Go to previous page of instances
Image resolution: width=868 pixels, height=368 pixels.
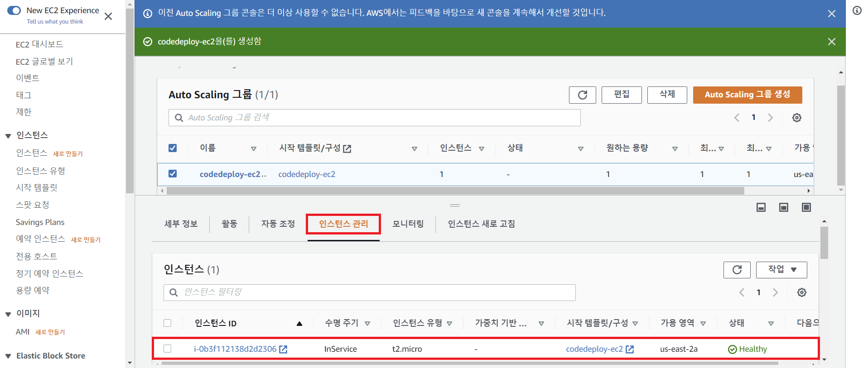[x=742, y=292]
